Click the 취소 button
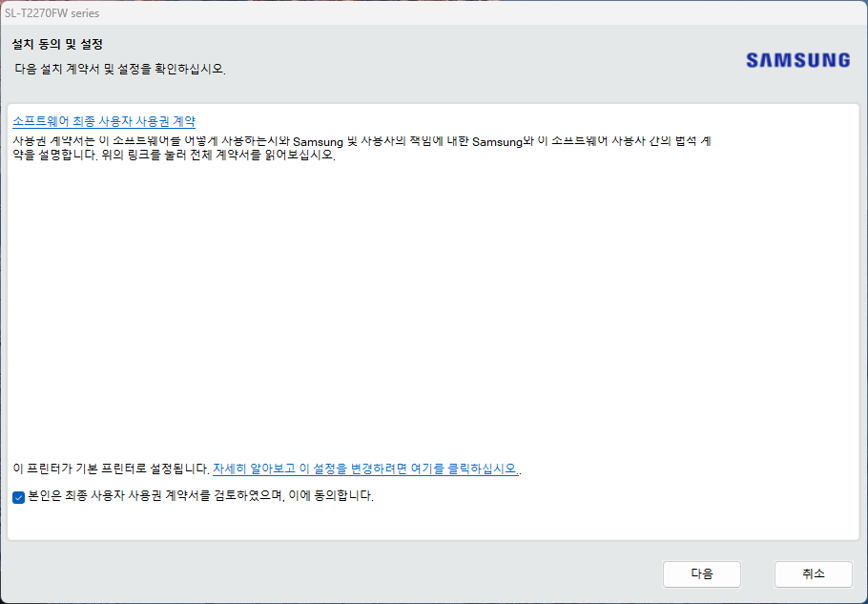 point(814,574)
